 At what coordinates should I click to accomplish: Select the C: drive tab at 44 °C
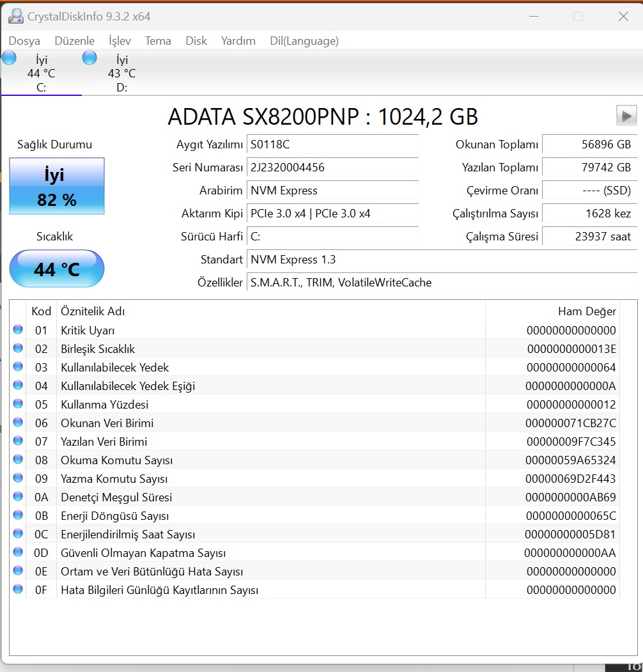coord(41,73)
